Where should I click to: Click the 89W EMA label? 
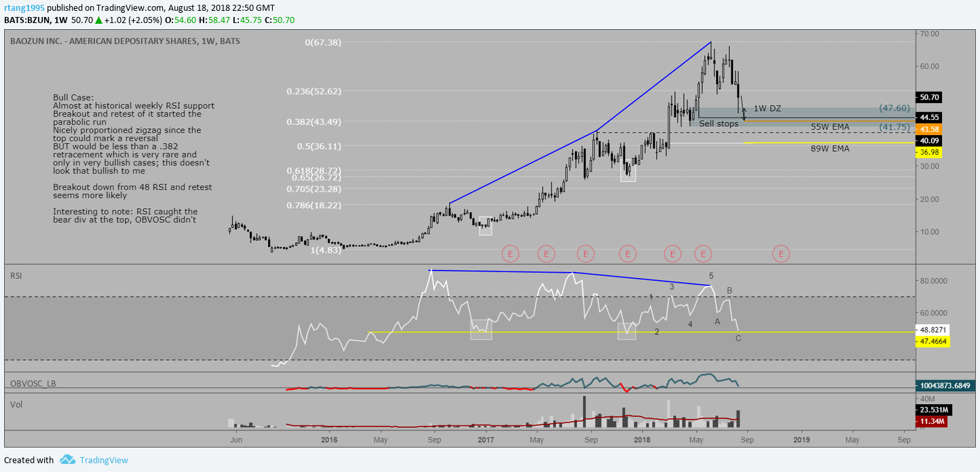tap(830, 149)
